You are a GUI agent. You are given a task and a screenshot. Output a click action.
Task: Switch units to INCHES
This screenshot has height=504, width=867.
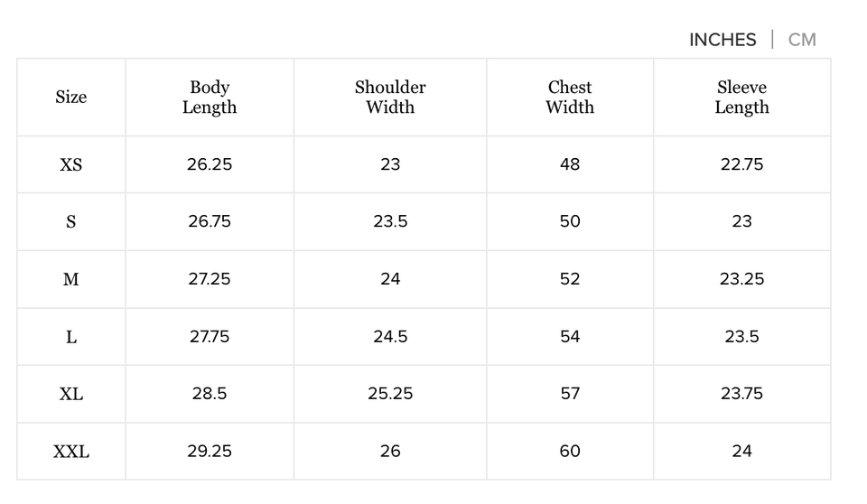coord(722,40)
